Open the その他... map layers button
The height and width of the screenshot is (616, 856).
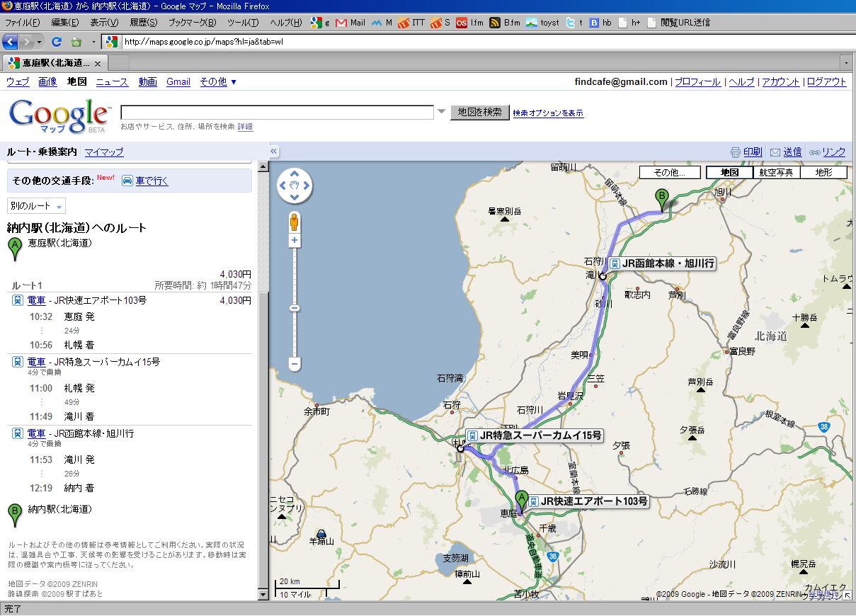click(670, 172)
